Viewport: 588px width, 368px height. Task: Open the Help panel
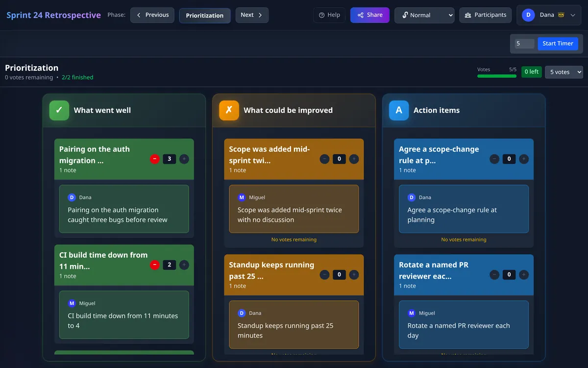coord(329,15)
